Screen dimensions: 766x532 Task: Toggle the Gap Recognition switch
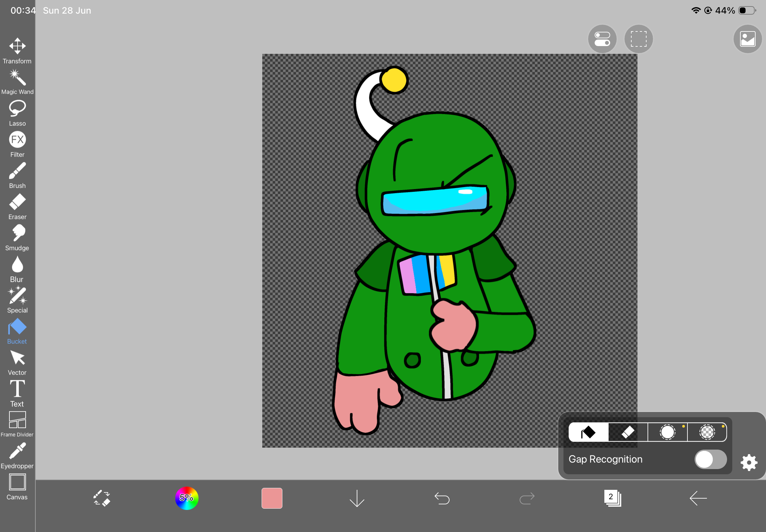tap(710, 459)
